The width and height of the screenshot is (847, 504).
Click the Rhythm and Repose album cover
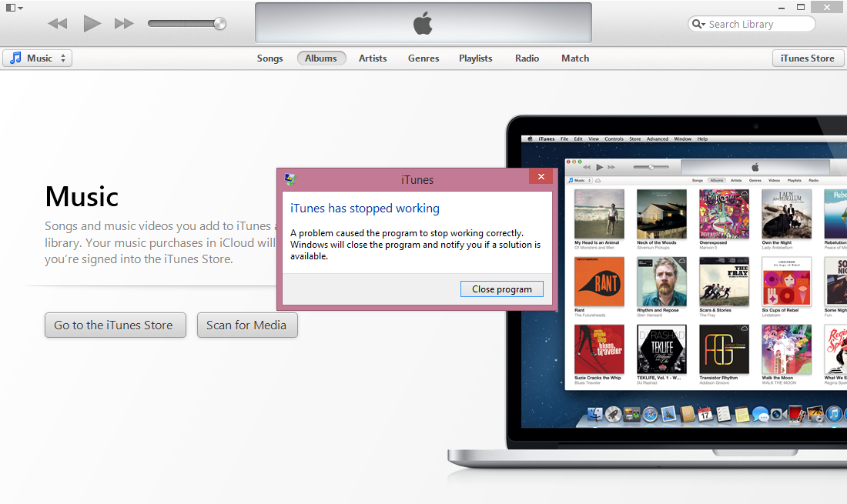pos(661,282)
